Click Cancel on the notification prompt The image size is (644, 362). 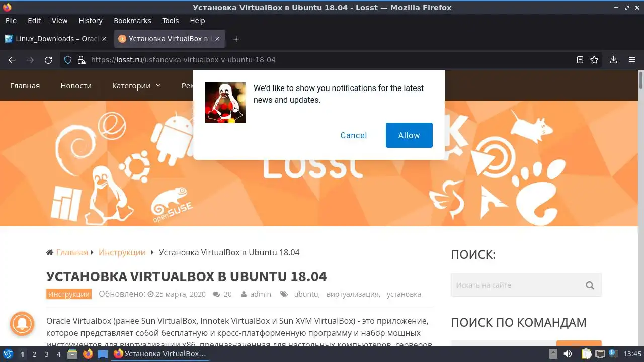coord(354,135)
